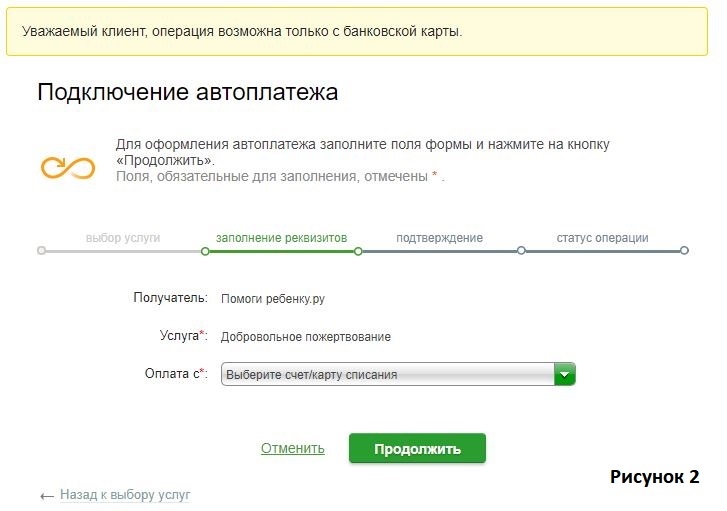The height and width of the screenshot is (511, 727).
Task: Click recipient value "Помоги ребенку.ру"
Action: (x=272, y=298)
